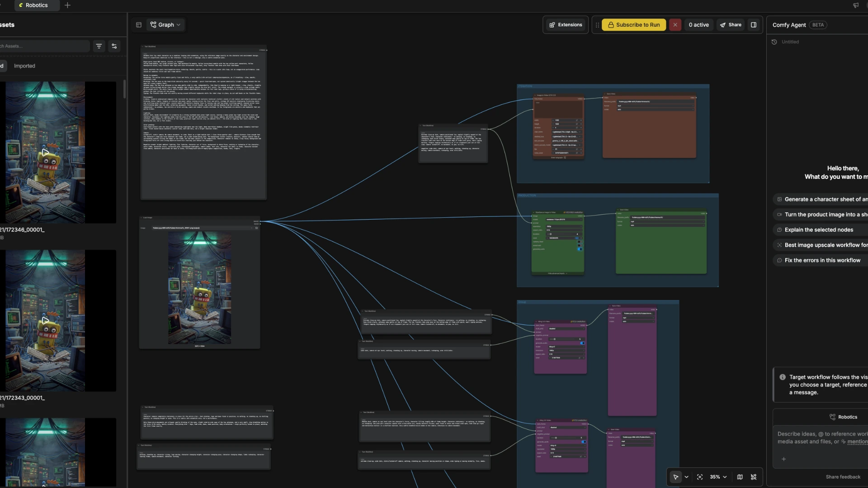Toggle the right side panel icon
Image resolution: width=868 pixels, height=488 pixels.
[754, 25]
